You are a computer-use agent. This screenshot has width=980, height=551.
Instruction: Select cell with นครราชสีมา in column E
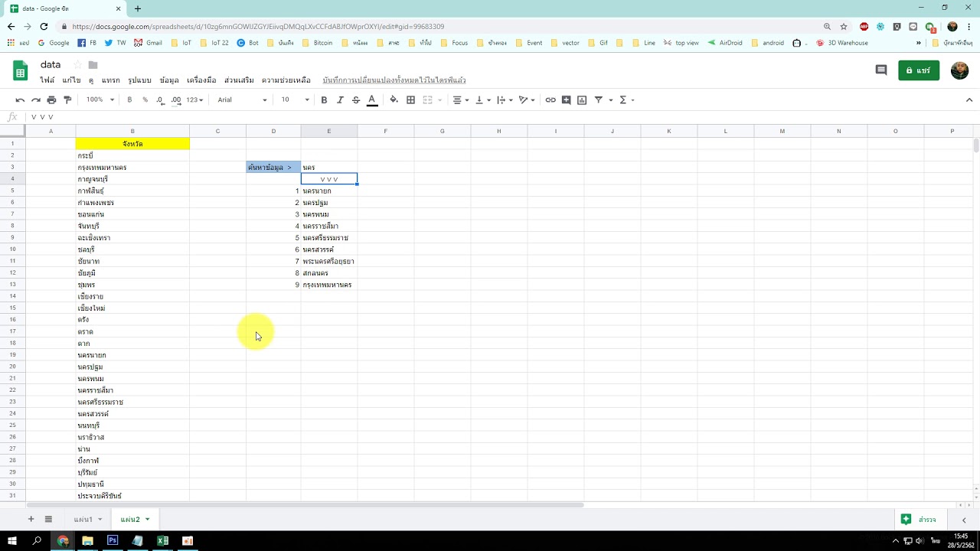329,226
